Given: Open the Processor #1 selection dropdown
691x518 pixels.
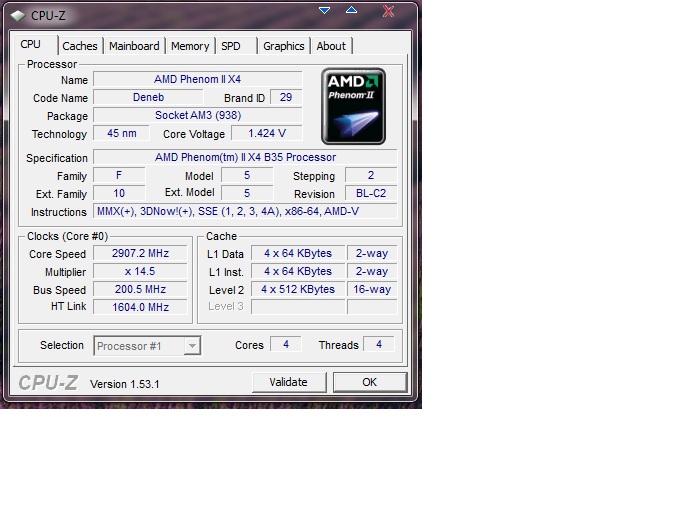Looking at the screenshot, I should [147, 346].
